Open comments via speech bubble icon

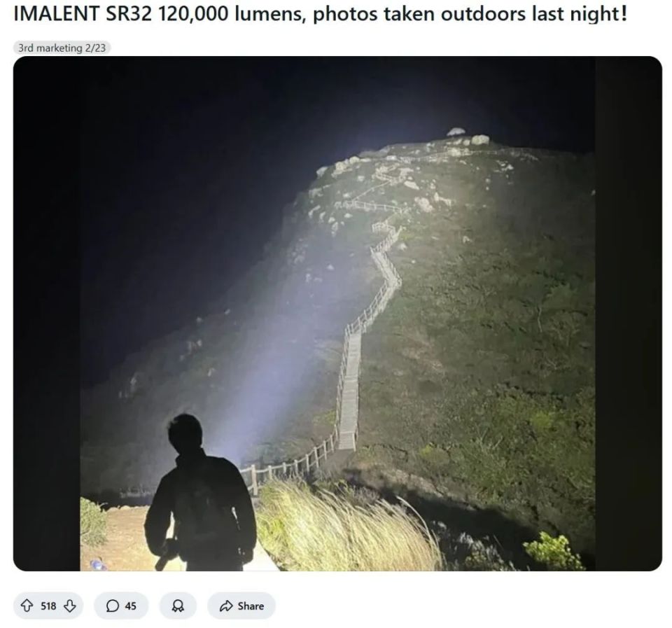(x=112, y=606)
